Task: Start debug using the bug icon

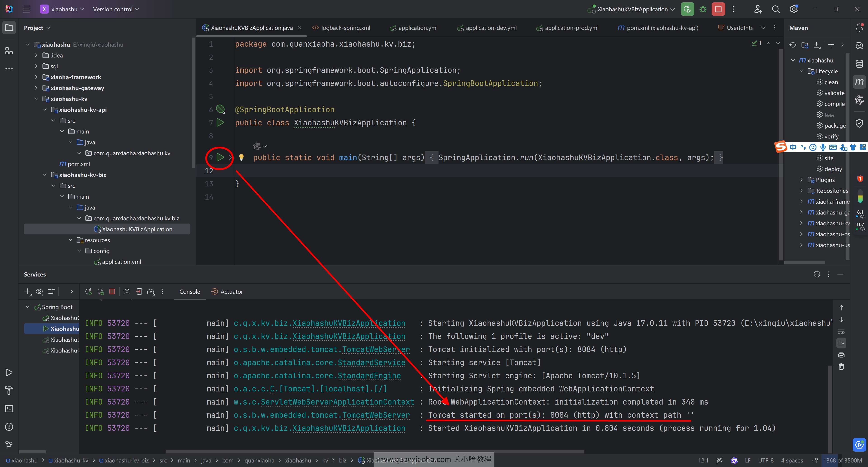Action: tap(703, 9)
